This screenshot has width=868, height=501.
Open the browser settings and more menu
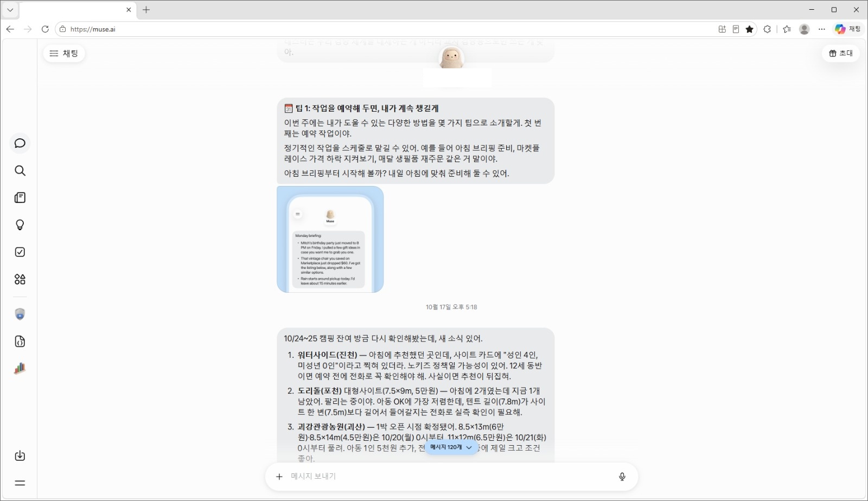(822, 29)
